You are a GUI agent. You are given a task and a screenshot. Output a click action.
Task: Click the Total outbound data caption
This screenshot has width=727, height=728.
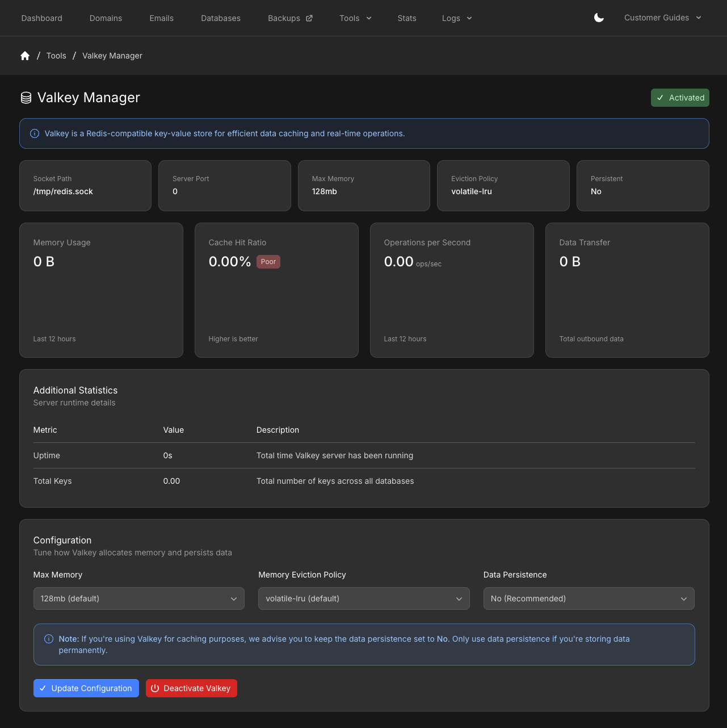[591, 339]
